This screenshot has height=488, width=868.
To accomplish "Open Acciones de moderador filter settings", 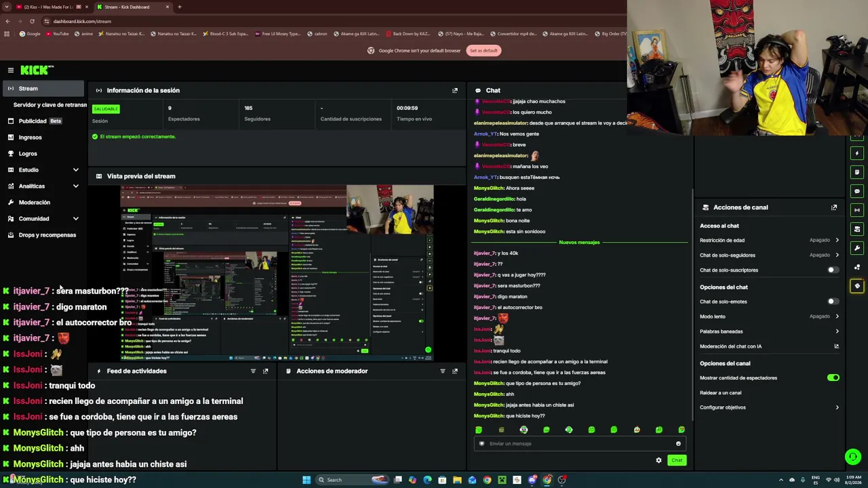I will coord(443,371).
